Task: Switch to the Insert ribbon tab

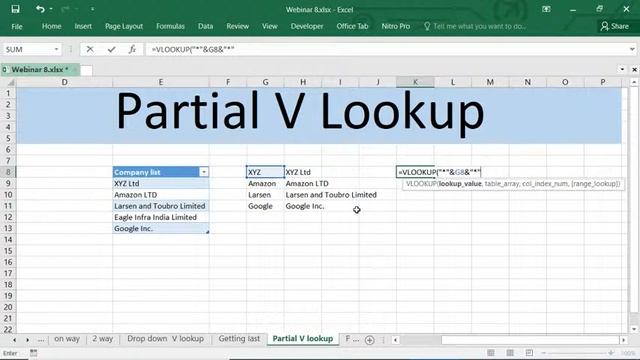Action: (83, 26)
